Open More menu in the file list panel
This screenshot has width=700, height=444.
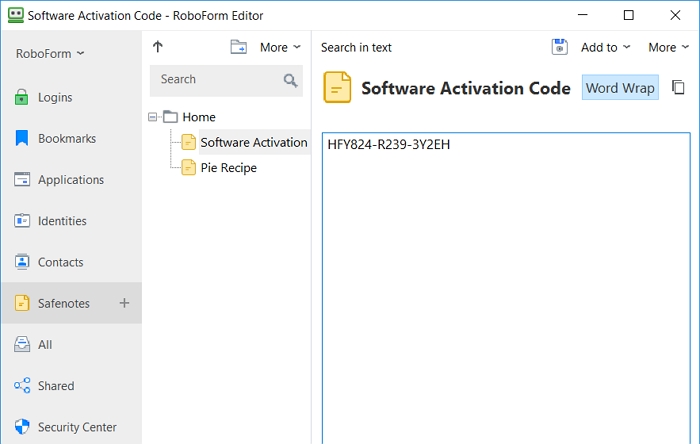coord(280,47)
